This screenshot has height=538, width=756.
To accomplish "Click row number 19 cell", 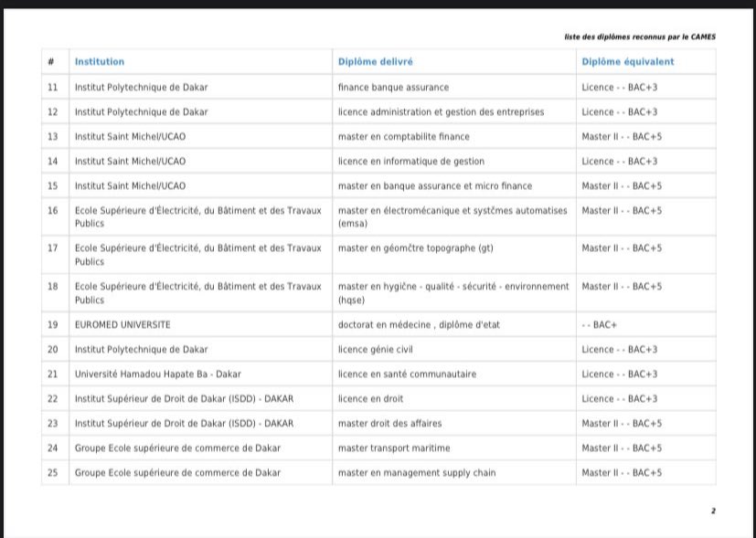I will [52, 324].
